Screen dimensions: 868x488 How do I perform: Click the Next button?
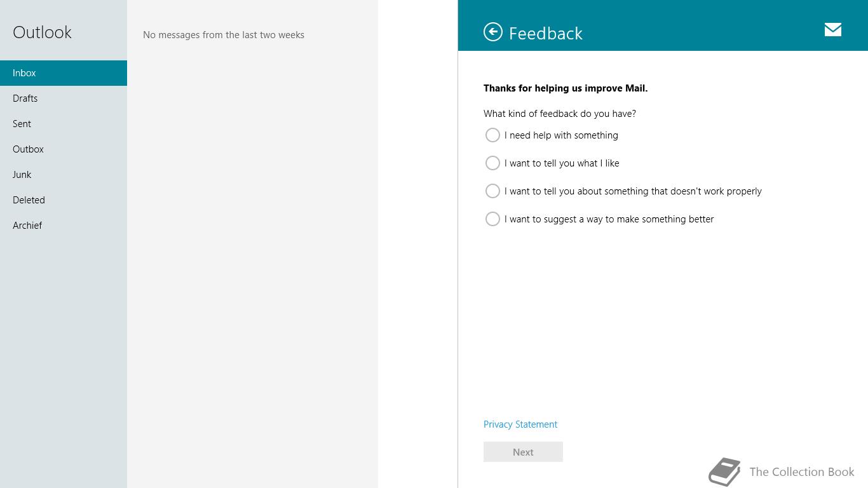pos(523,452)
